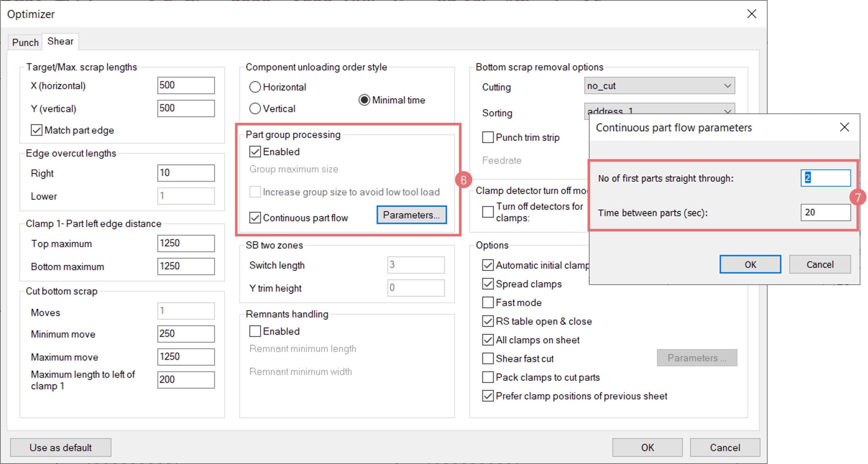
Task: Cancel the Continuous part flow parameters dialog
Action: (820, 264)
